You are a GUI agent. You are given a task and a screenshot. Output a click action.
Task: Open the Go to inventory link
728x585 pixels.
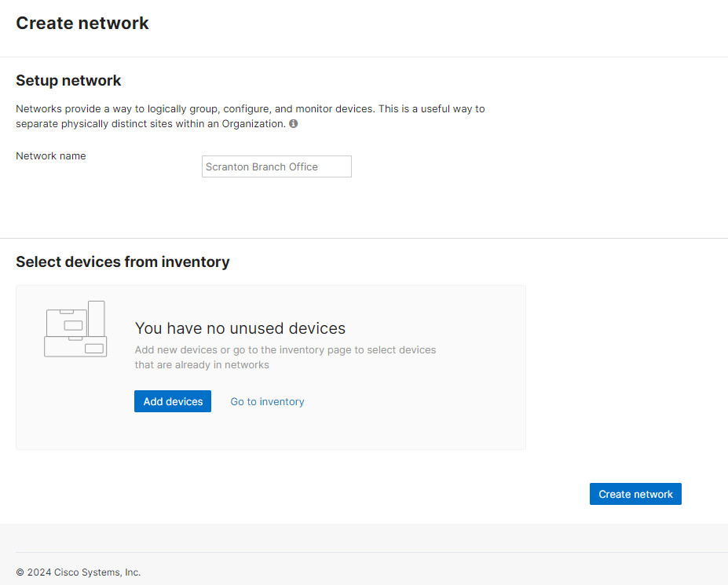point(267,401)
